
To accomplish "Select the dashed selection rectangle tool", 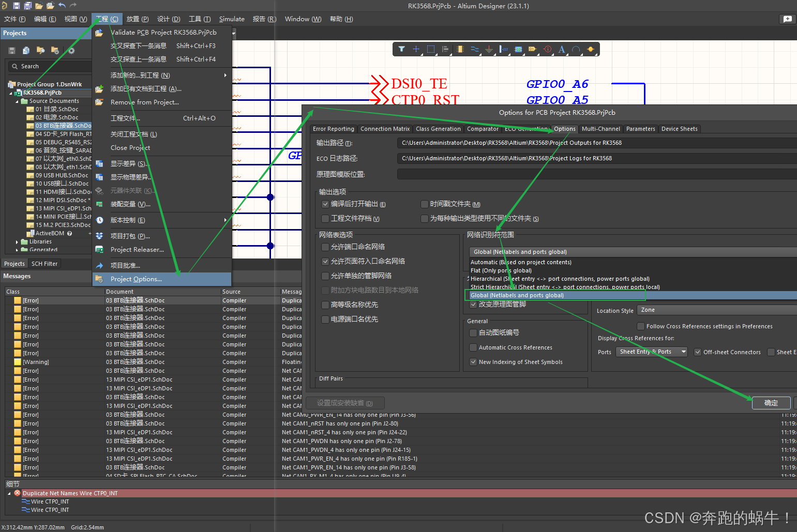I will click(x=430, y=49).
